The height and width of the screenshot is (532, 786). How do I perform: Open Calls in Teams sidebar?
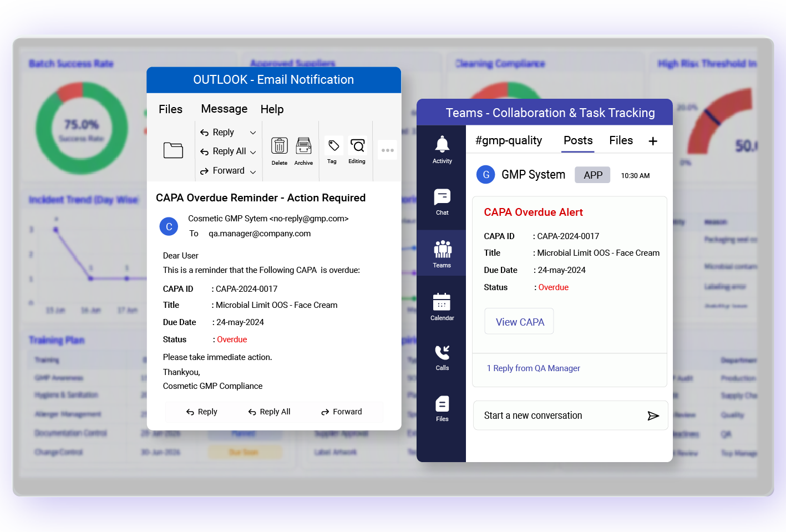[442, 358]
